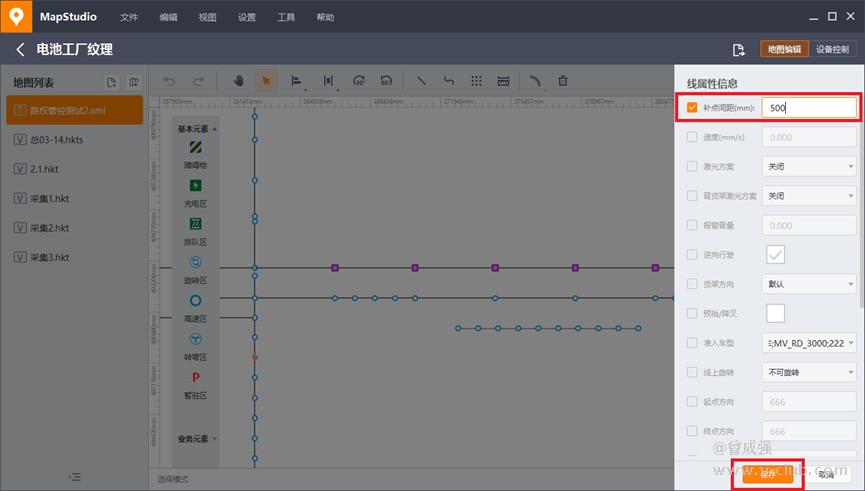Viewport: 865px width, 491px height.
Task: Uncheck the 补点间距(mm) checkbox
Action: click(x=692, y=108)
